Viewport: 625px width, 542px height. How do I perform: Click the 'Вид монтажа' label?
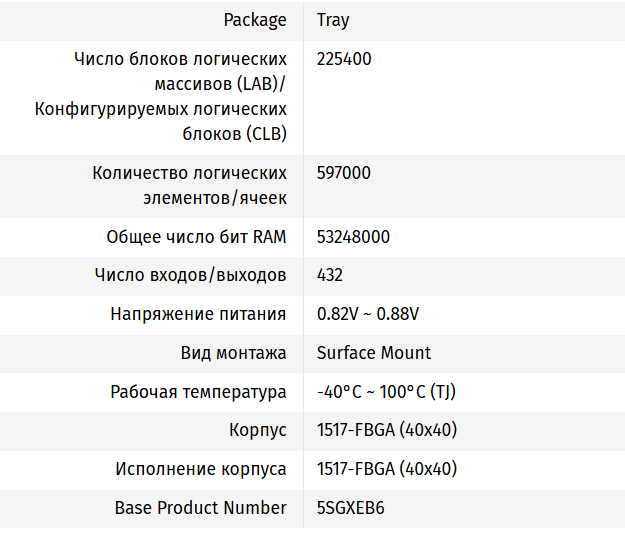(234, 353)
